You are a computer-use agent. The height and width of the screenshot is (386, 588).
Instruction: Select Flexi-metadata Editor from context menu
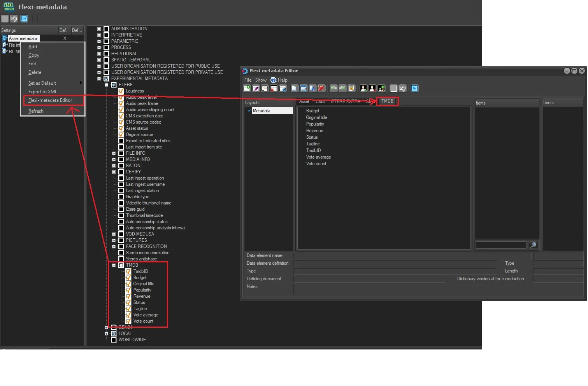50,100
